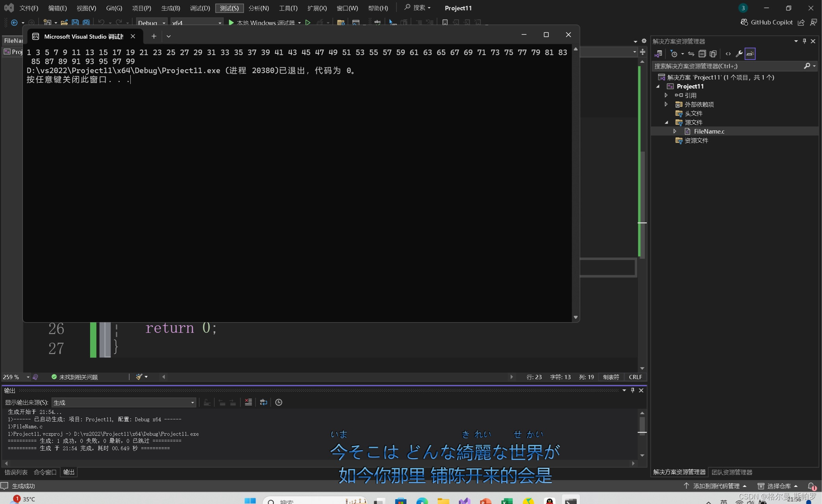Viewport: 822px width, 504px height.
Task: Expand the FileName.c node arrow
Action: (675, 131)
